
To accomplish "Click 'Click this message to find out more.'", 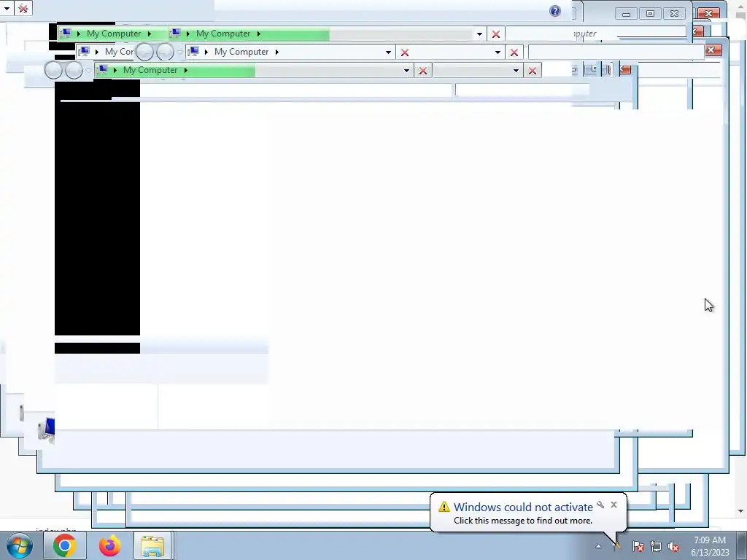I will [522, 521].
